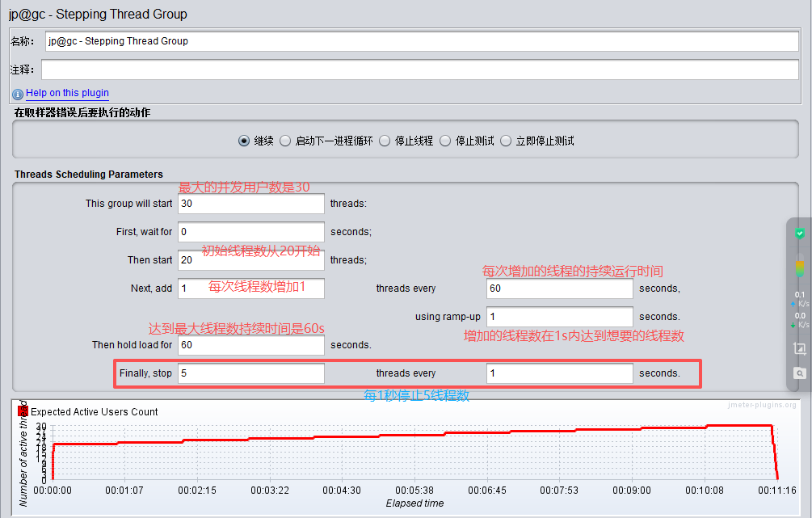
Task: Click the red Expected Active Users Count legend swatch
Action: click(23, 411)
